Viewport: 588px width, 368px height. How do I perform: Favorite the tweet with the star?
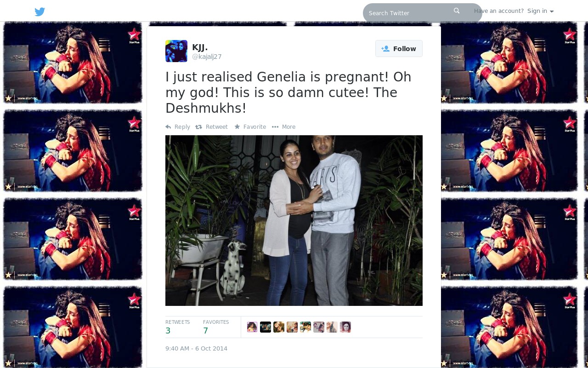(250, 127)
